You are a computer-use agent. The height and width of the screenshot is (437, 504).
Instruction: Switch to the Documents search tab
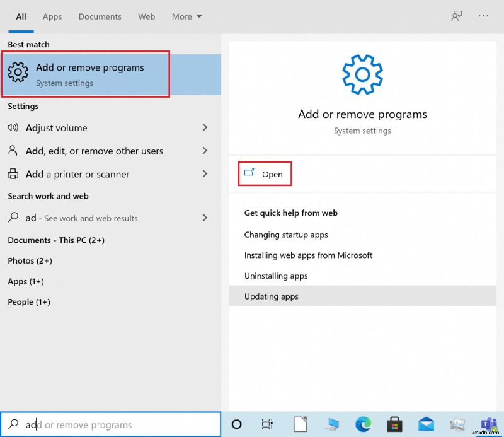pyautogui.click(x=100, y=16)
